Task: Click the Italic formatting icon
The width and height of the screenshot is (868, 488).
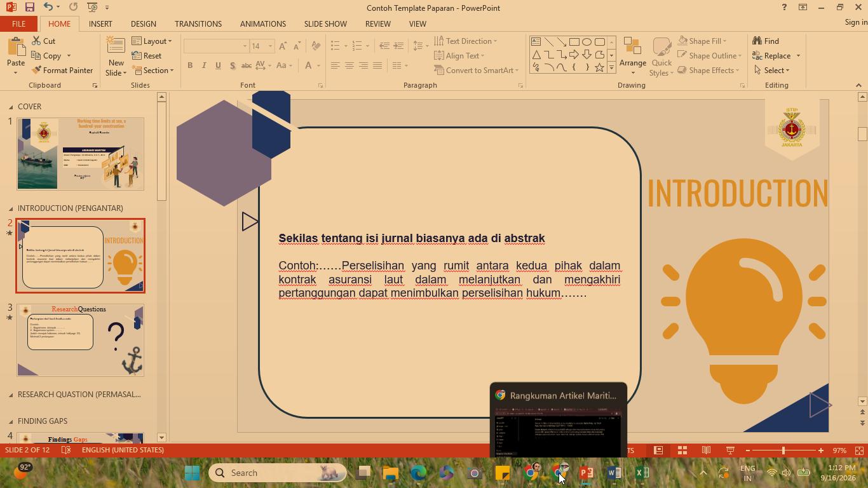Action: [204, 65]
